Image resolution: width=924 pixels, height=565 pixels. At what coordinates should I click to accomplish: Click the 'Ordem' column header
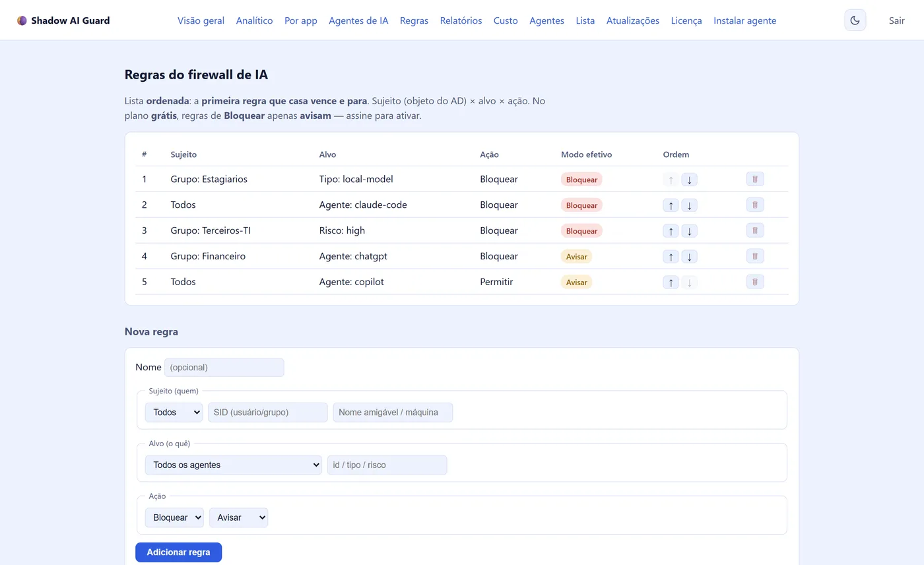tap(676, 154)
